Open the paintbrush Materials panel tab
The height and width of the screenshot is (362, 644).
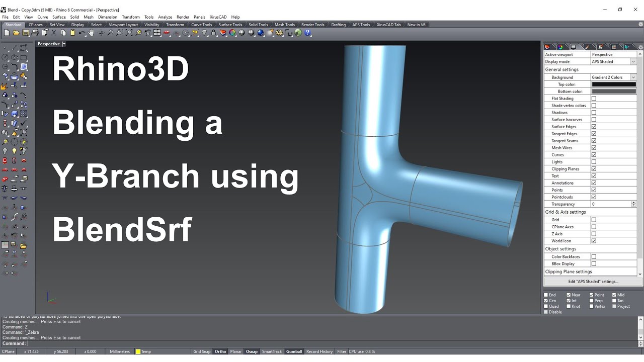pos(587,47)
